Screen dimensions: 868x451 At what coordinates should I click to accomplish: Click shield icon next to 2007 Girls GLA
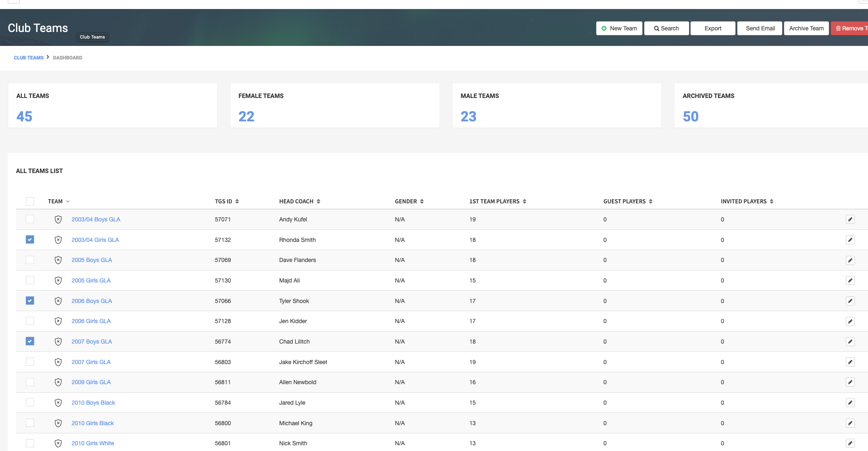(58, 362)
